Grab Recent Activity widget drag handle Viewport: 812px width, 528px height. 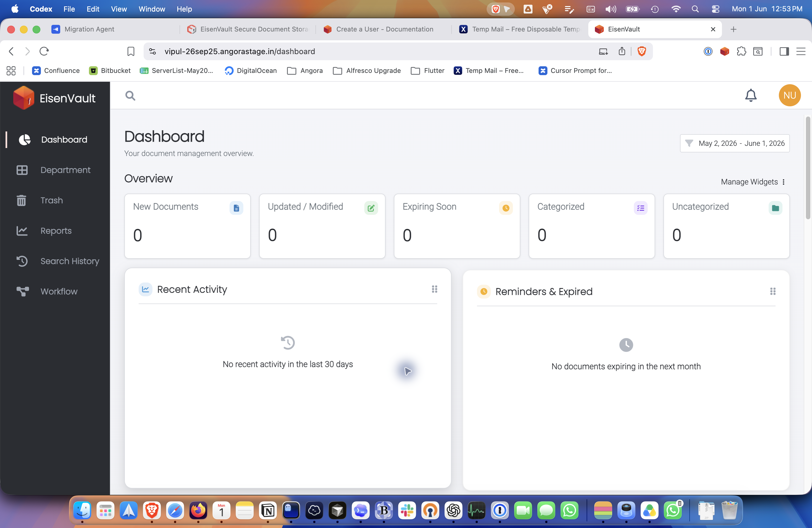tap(434, 289)
